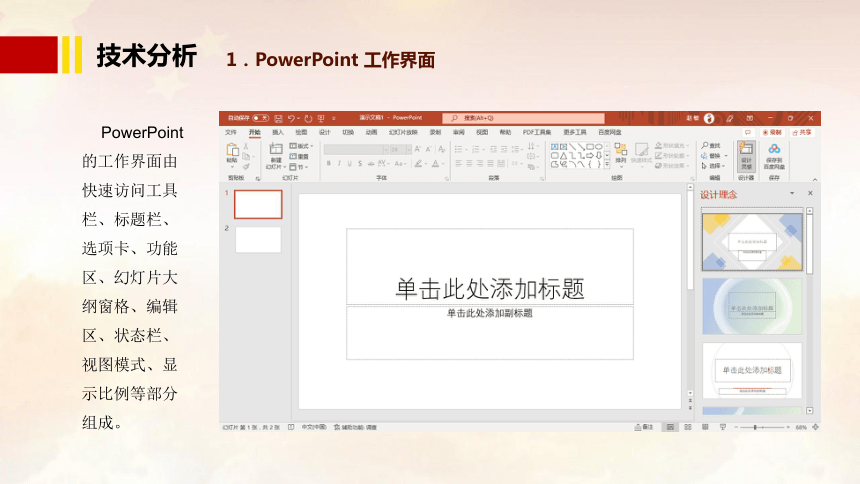The image size is (860, 484).
Task: Open the 形状轮廓 shape outline dropdown
Action: coord(672,156)
